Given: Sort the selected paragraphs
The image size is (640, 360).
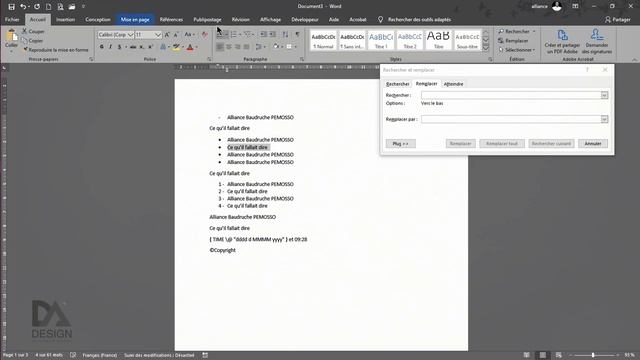Looking at the screenshot, I should [x=285, y=34].
